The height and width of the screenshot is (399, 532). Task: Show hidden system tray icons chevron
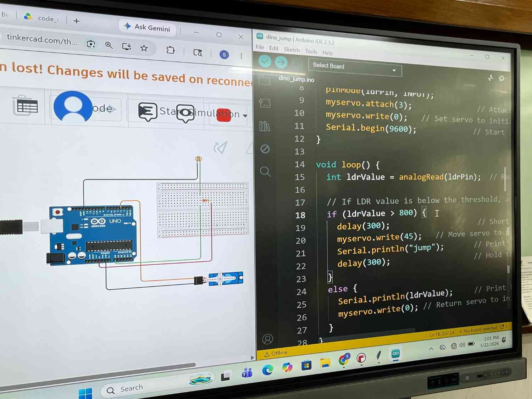coord(431,349)
